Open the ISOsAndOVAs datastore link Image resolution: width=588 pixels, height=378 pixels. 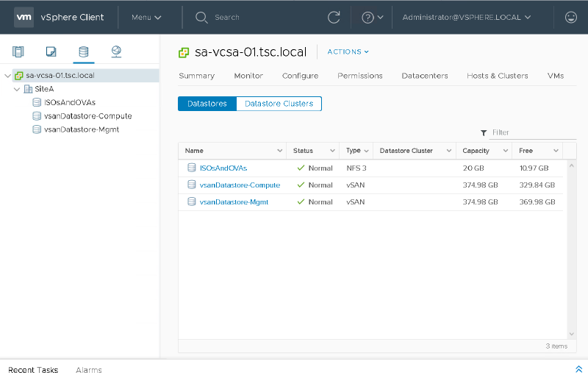coord(223,168)
